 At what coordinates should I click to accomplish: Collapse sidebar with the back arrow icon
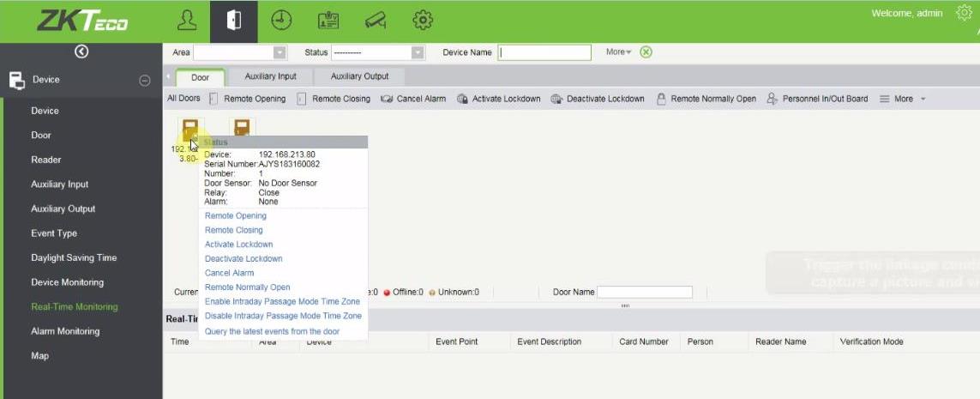[x=81, y=51]
